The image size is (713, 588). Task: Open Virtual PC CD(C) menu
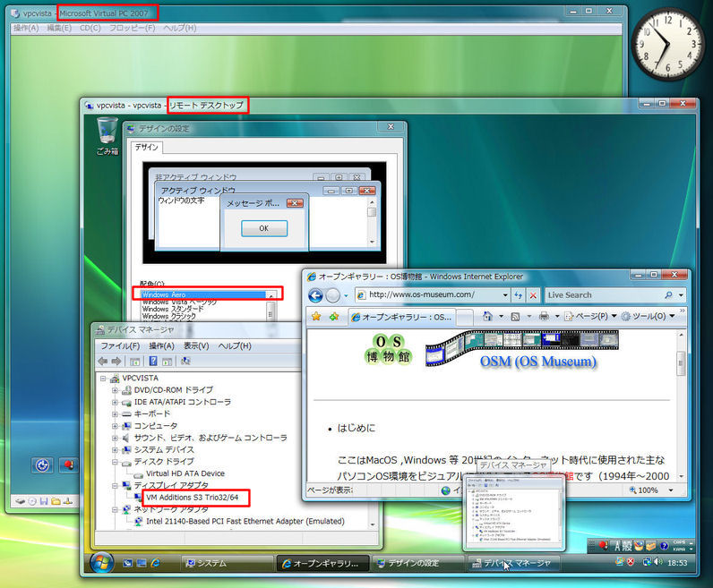[90, 28]
